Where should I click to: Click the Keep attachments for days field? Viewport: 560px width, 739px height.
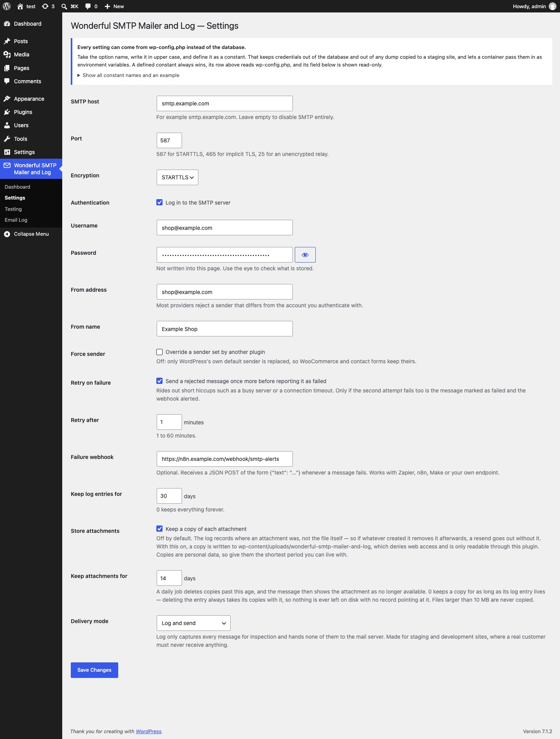pyautogui.click(x=169, y=578)
